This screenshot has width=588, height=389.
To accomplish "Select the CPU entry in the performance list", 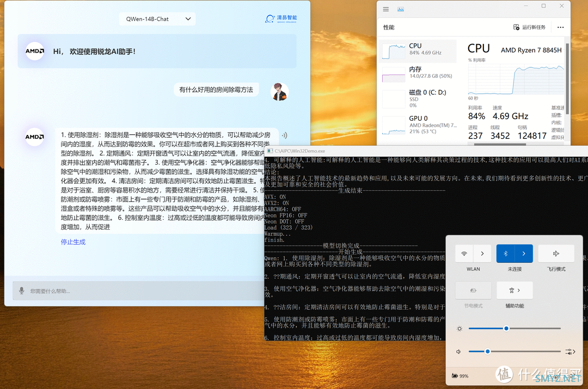I will (418, 51).
